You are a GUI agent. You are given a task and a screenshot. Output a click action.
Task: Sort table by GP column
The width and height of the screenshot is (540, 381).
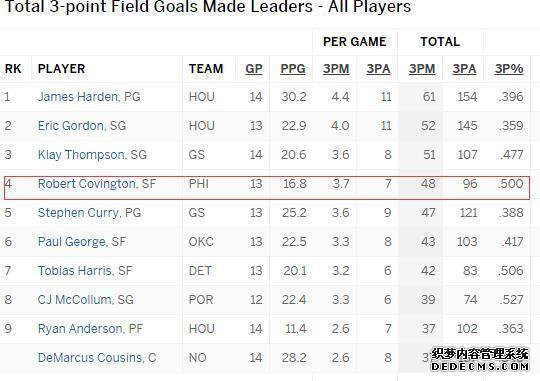pyautogui.click(x=254, y=69)
